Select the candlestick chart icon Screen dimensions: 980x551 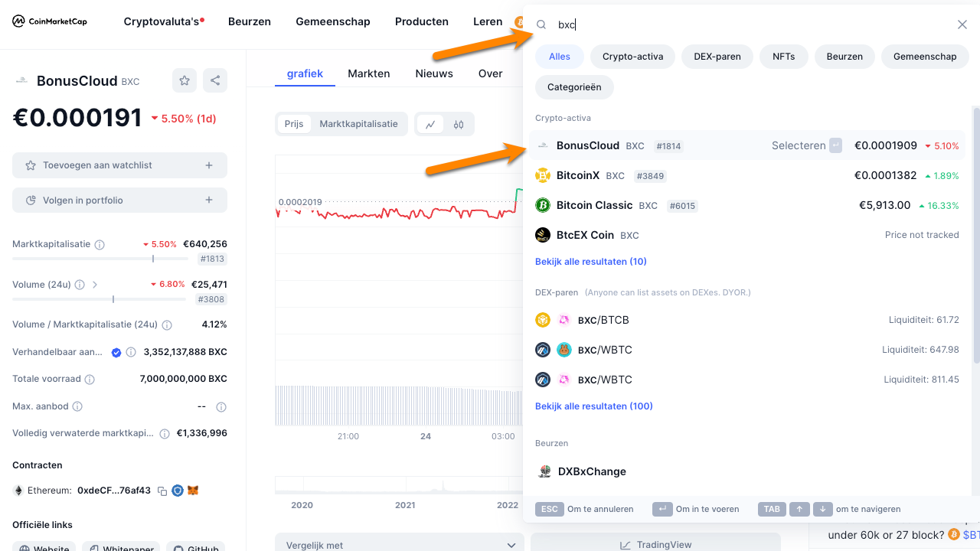[x=459, y=124]
